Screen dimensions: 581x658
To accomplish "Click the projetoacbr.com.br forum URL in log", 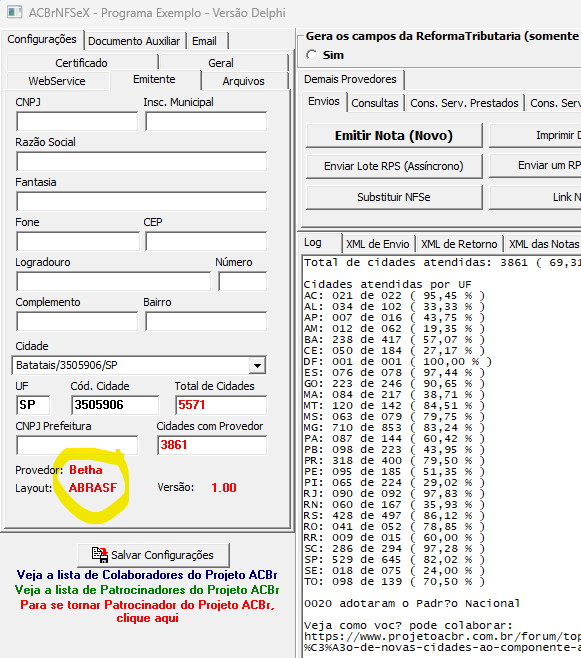I will (x=442, y=642).
